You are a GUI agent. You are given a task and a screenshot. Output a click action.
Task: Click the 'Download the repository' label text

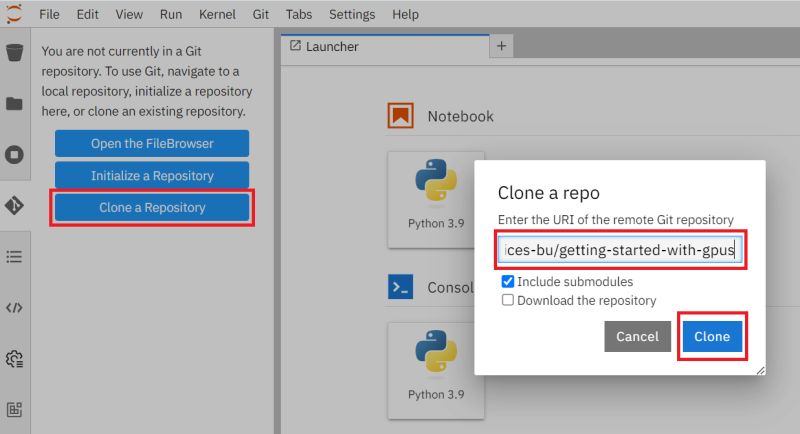(x=587, y=300)
